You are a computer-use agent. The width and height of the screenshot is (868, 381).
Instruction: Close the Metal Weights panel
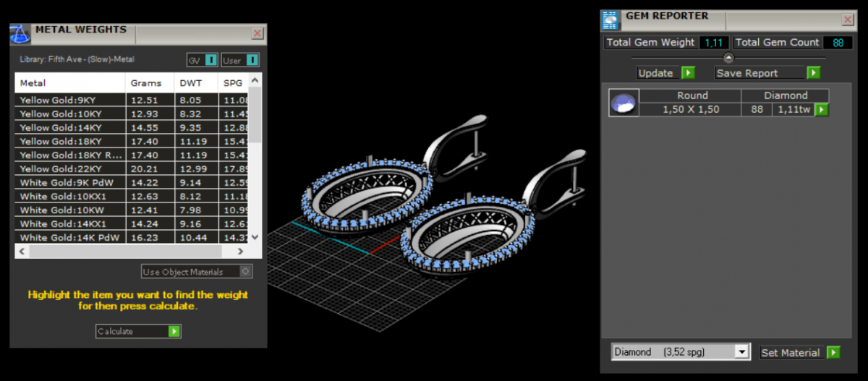click(x=258, y=33)
